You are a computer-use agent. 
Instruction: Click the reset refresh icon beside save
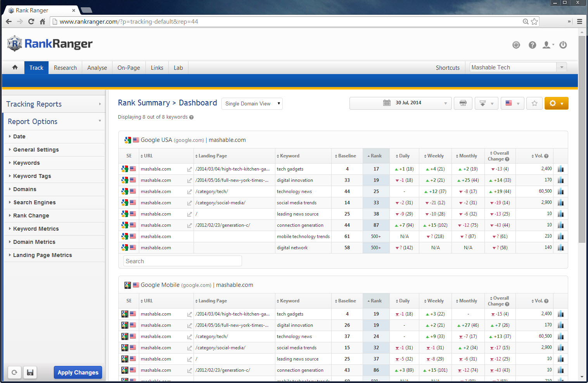point(14,373)
